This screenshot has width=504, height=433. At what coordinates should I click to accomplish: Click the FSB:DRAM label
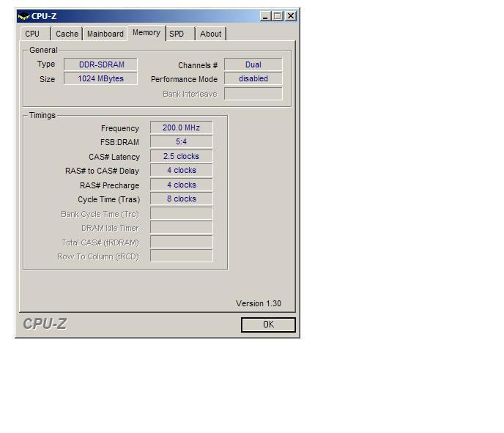click(119, 142)
